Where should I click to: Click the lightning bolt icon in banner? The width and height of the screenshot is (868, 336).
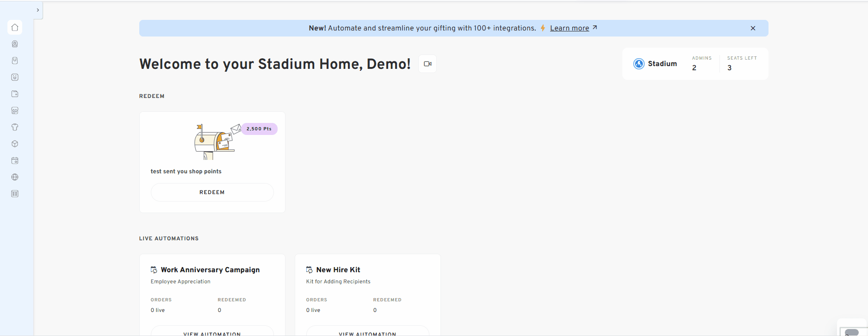tap(543, 28)
